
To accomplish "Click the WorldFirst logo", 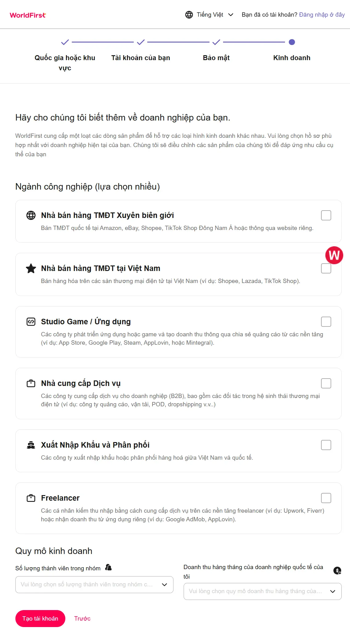I will 28,15.
